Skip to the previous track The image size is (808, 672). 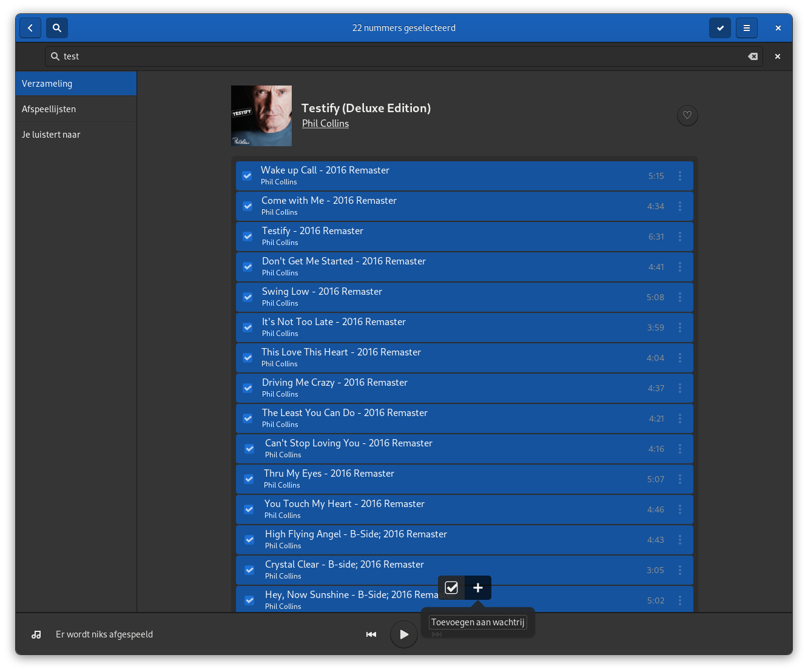(x=371, y=634)
